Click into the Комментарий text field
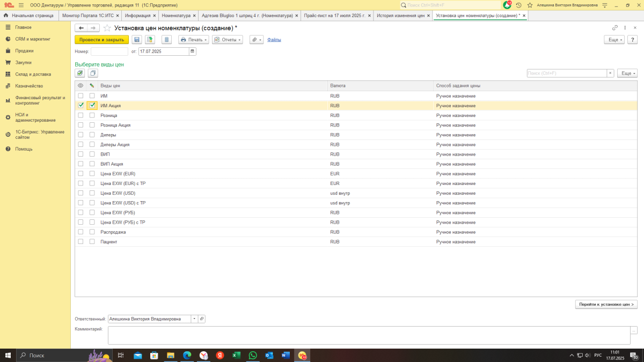 (365, 335)
